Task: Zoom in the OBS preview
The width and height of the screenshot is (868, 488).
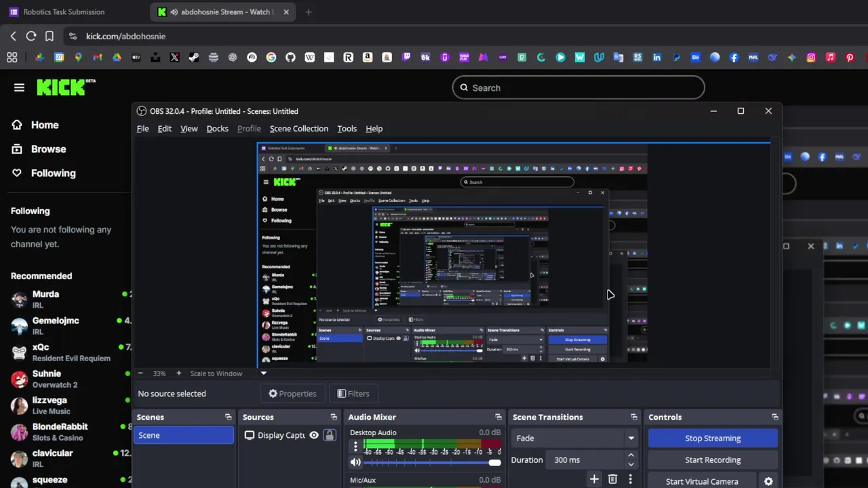Action: click(178, 373)
